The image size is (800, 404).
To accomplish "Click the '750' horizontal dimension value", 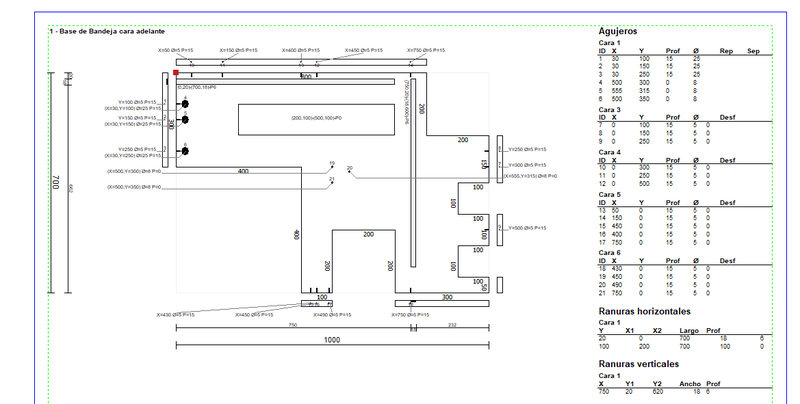I will tap(293, 325).
